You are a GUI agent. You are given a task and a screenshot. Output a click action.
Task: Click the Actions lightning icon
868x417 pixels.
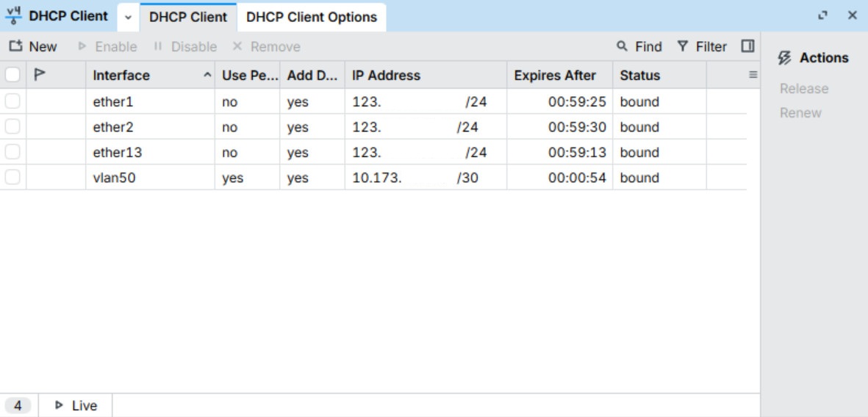coord(784,58)
